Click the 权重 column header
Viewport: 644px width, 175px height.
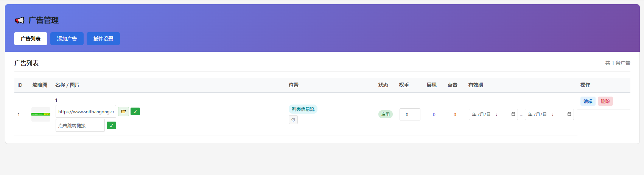[x=404, y=85]
